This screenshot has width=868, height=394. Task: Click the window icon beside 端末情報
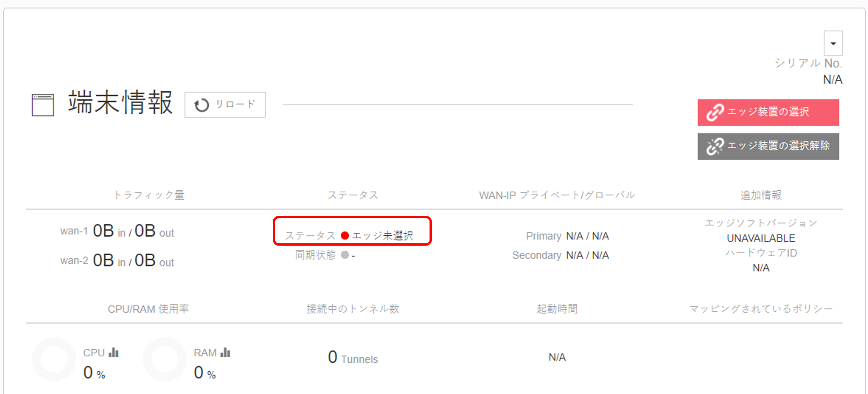pyautogui.click(x=43, y=105)
